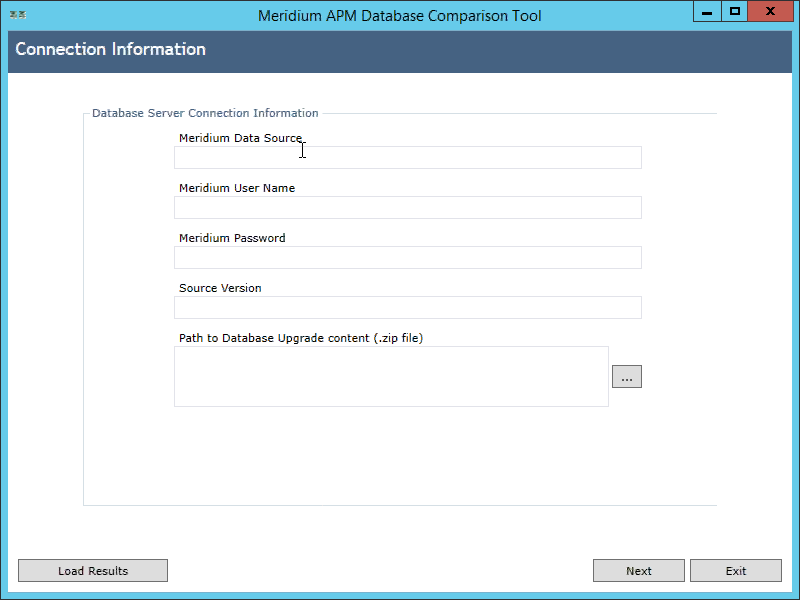Proceed with the Next button
800x600 pixels.
click(x=639, y=570)
